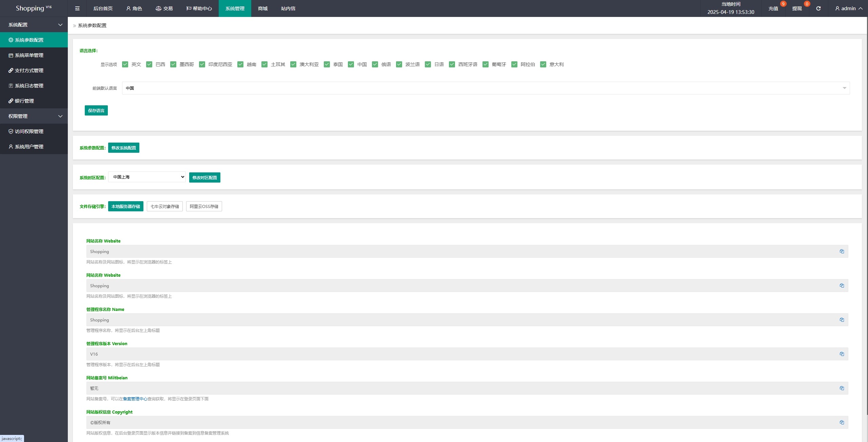Open 充值 notifications with badge 9
This screenshot has height=442, width=868.
773,8
